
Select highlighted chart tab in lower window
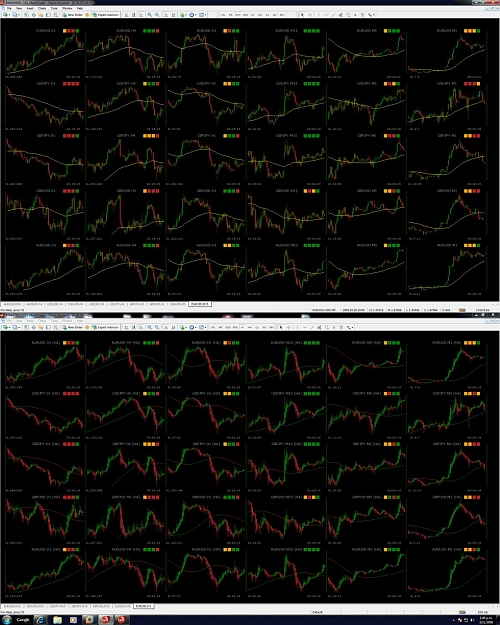pyautogui.click(x=143, y=606)
